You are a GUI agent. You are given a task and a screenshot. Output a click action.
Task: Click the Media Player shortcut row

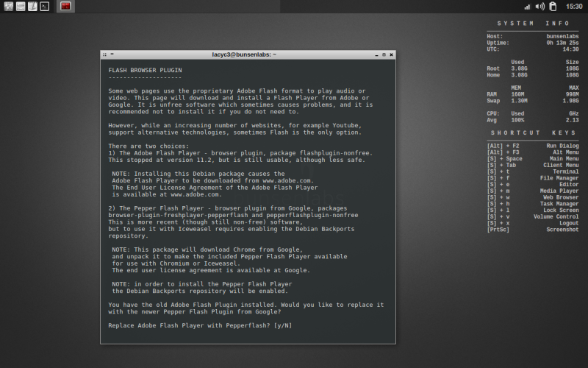click(532, 191)
